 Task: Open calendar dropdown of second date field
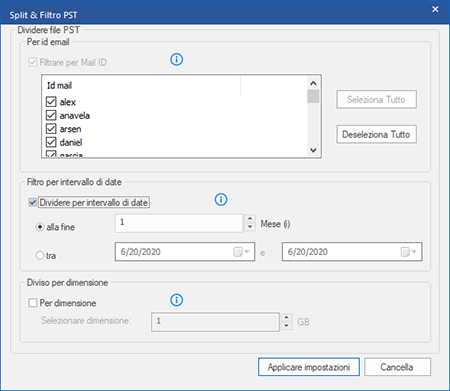pyautogui.click(x=409, y=252)
